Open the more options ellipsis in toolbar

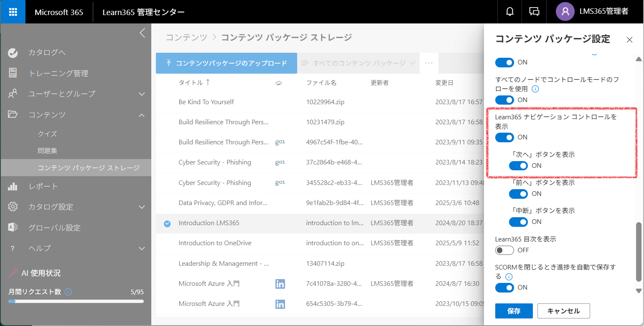(428, 63)
